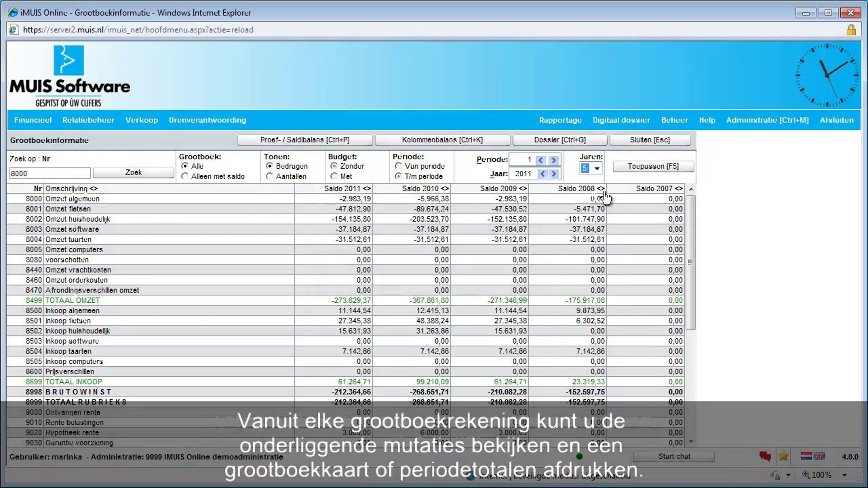
Task: Open Kolommenbalans [Ctrl+K]
Action: tap(442, 140)
